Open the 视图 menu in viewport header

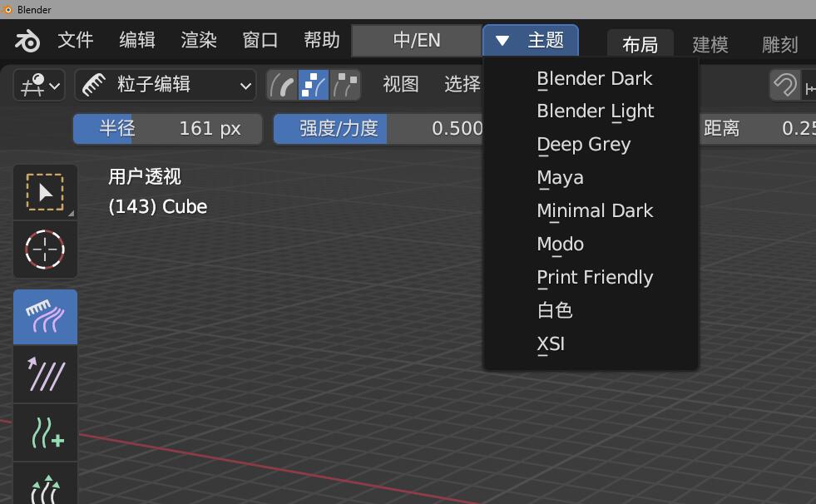click(401, 84)
